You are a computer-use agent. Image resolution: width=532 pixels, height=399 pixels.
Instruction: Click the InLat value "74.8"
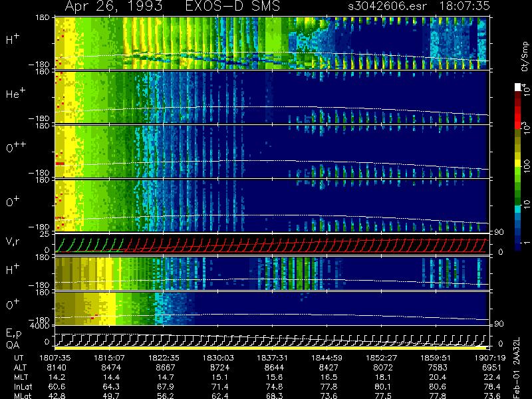[x=275, y=386]
